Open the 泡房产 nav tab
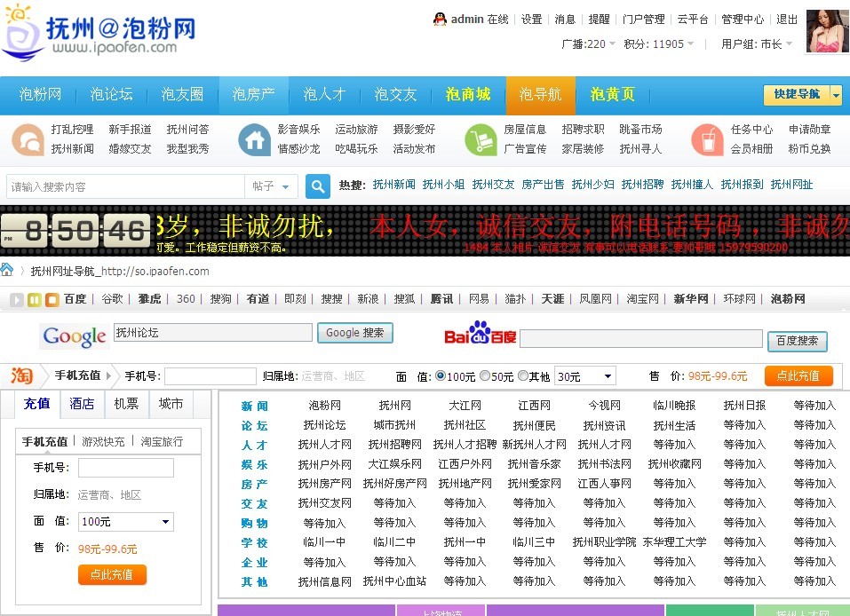The height and width of the screenshot is (616, 850). pos(253,94)
